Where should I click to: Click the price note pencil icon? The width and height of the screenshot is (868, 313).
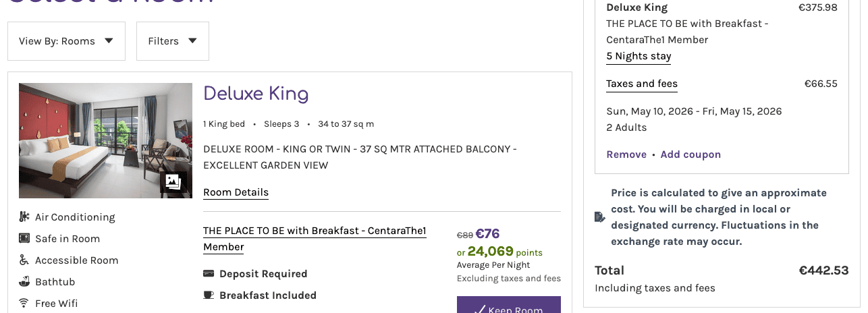pos(599,217)
